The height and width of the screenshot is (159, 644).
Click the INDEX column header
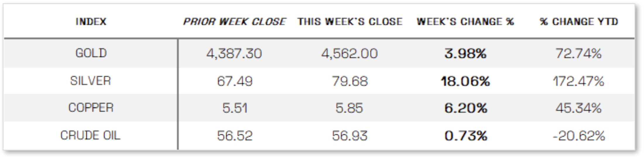91,21
